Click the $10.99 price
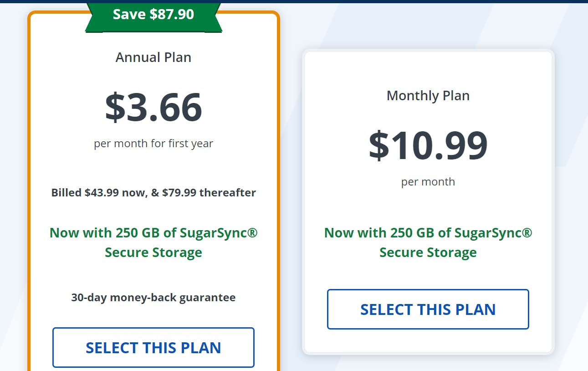This screenshot has width=588, height=371. tap(428, 146)
